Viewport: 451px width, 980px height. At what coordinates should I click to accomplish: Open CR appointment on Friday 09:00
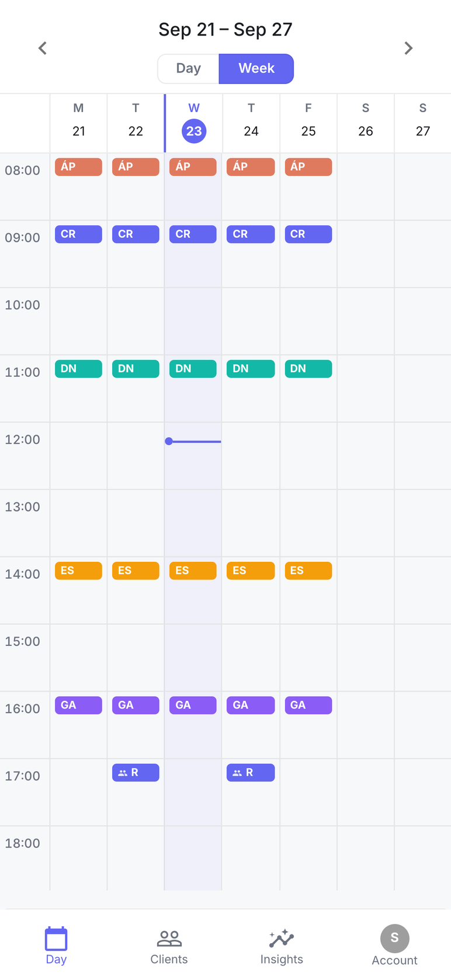[308, 234]
